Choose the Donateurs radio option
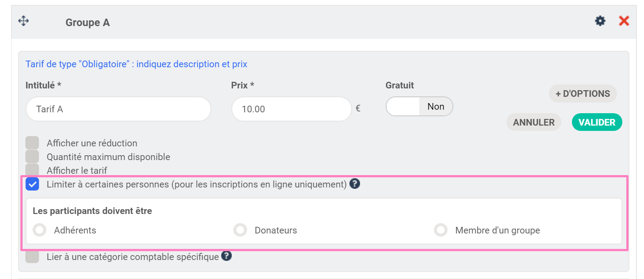 coord(240,230)
